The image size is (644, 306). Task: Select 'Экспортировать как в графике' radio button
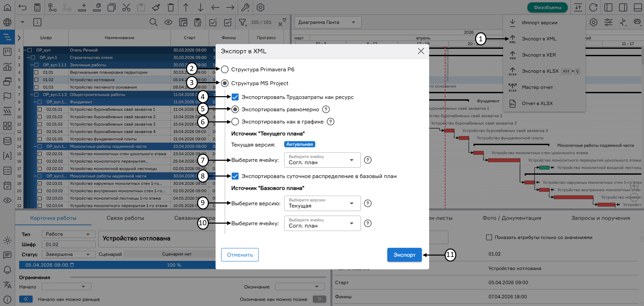point(235,122)
